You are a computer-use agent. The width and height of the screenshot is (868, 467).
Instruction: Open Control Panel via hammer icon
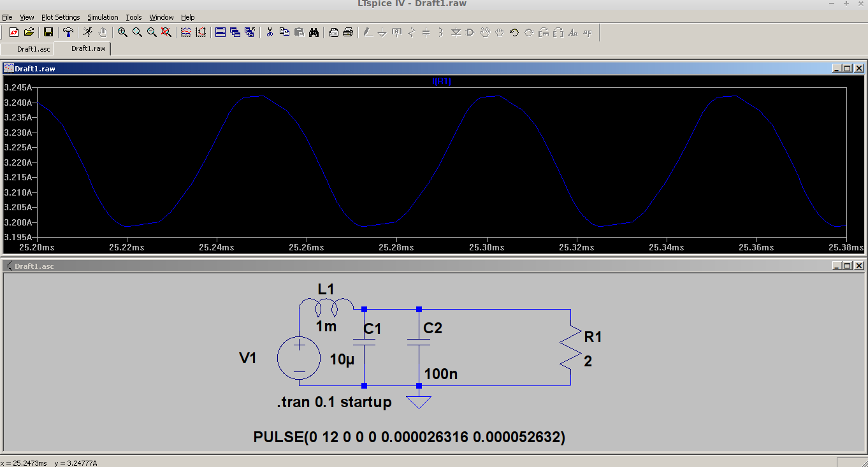point(68,32)
